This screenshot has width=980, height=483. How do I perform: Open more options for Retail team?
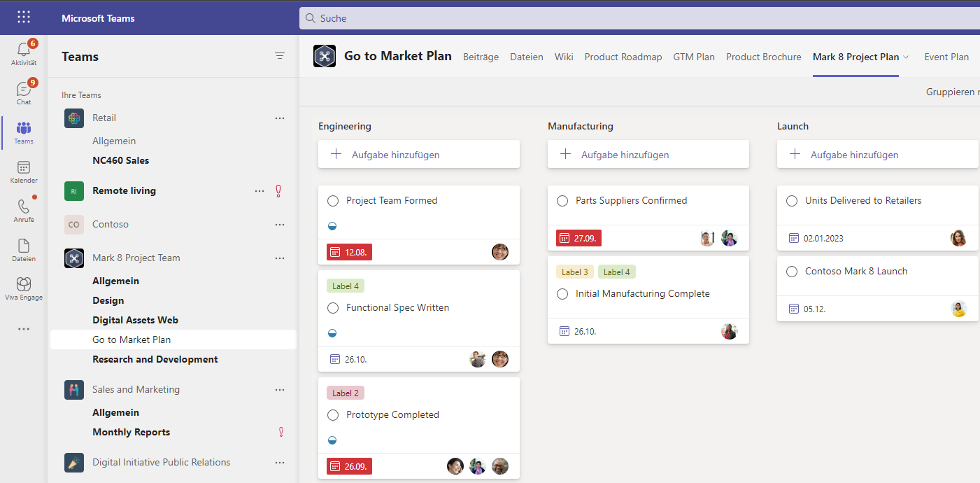point(280,118)
